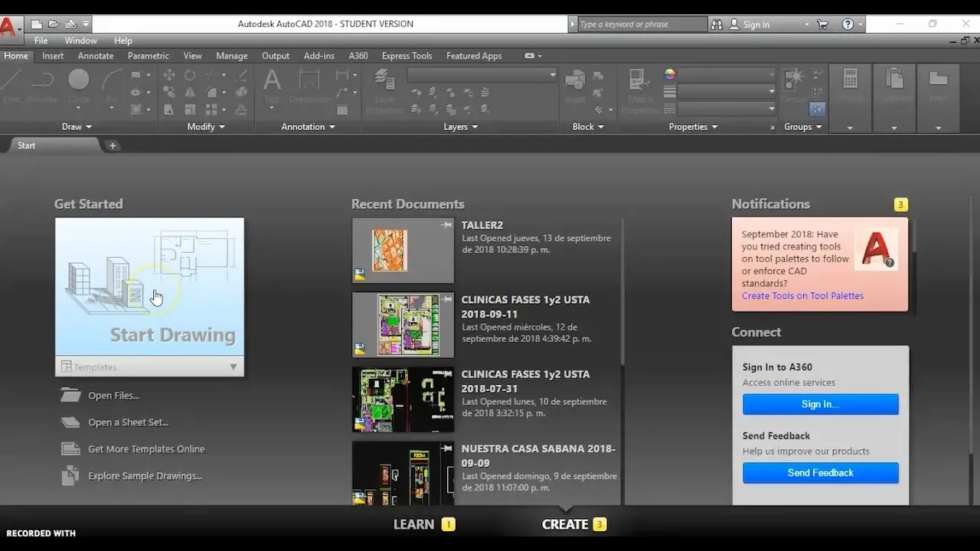Click the object color wheel icon
Screen dimensions: 980x551
(669, 74)
